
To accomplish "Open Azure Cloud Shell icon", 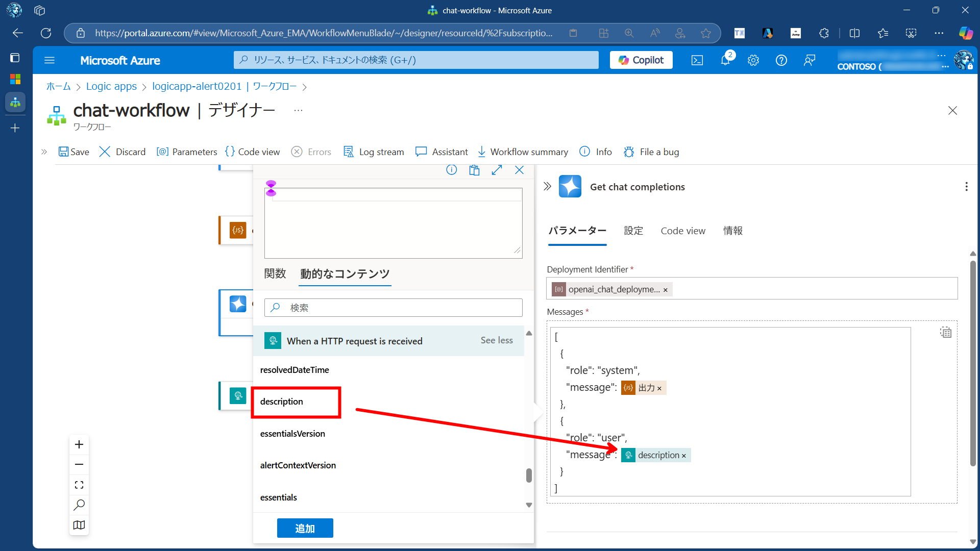I will [x=697, y=60].
